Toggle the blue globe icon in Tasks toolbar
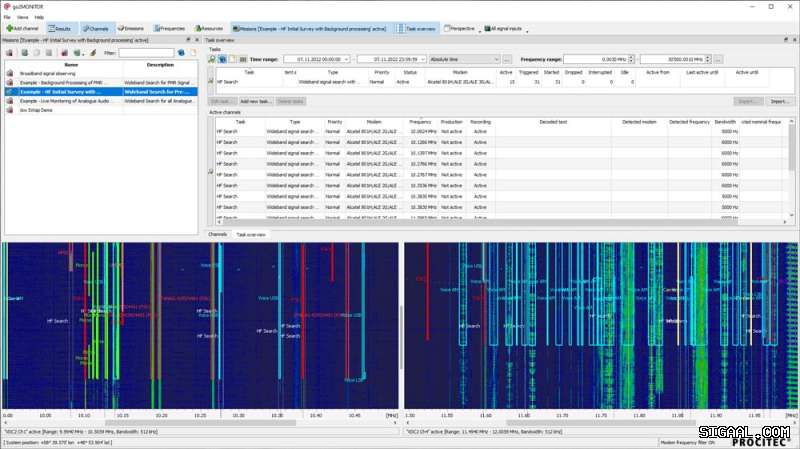 click(x=222, y=60)
